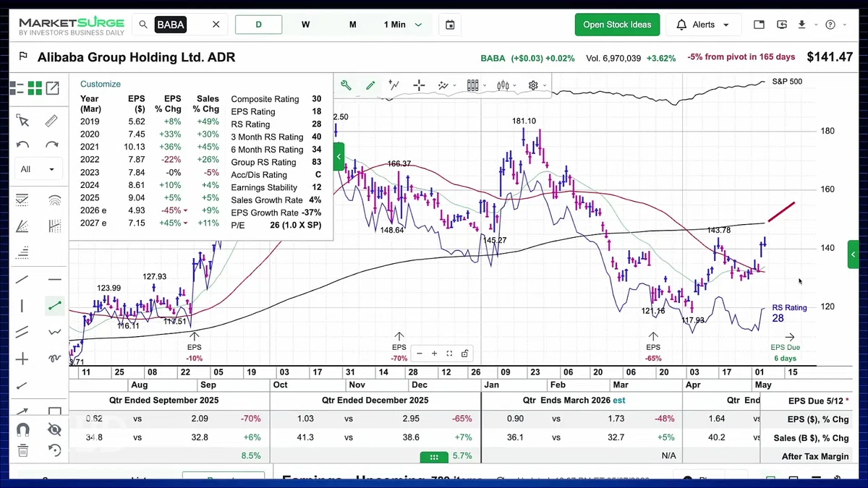Expand the pattern recognition chevron
The image size is (868, 488).
tap(454, 85)
